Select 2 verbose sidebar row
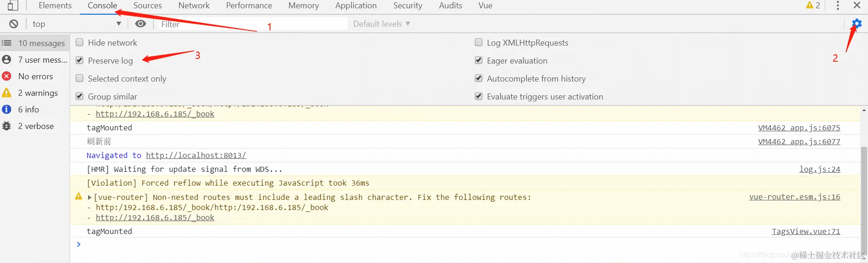This screenshot has height=263, width=868. coord(35,126)
